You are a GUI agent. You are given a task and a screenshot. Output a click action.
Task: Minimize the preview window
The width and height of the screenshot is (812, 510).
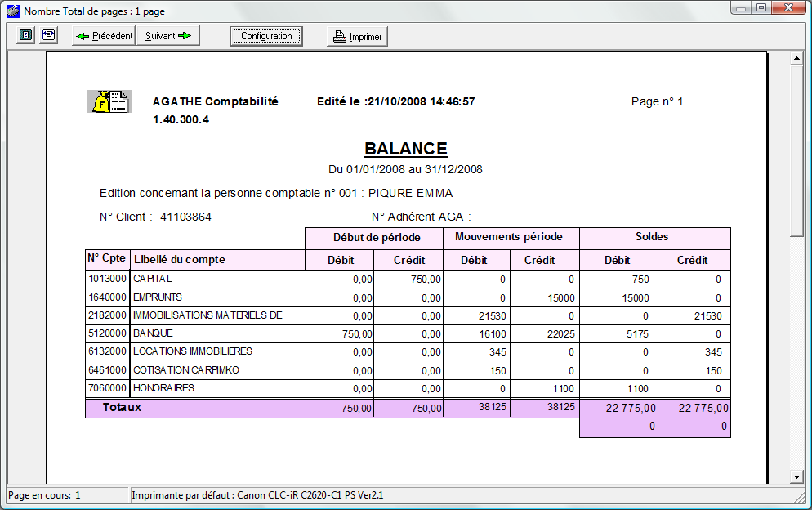pyautogui.click(x=741, y=8)
